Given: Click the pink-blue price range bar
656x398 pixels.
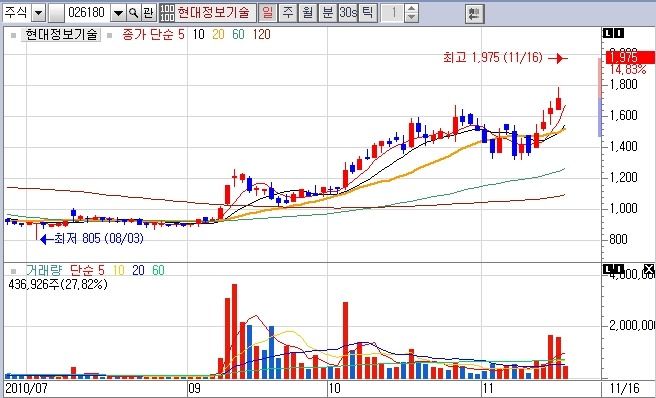Looking at the screenshot, I should click(600, 98).
